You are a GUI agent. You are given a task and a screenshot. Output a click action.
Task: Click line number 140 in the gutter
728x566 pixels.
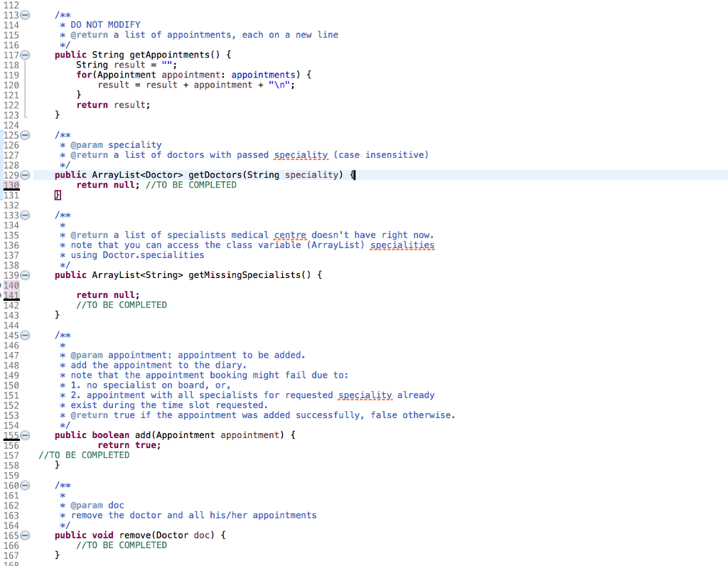click(x=12, y=284)
